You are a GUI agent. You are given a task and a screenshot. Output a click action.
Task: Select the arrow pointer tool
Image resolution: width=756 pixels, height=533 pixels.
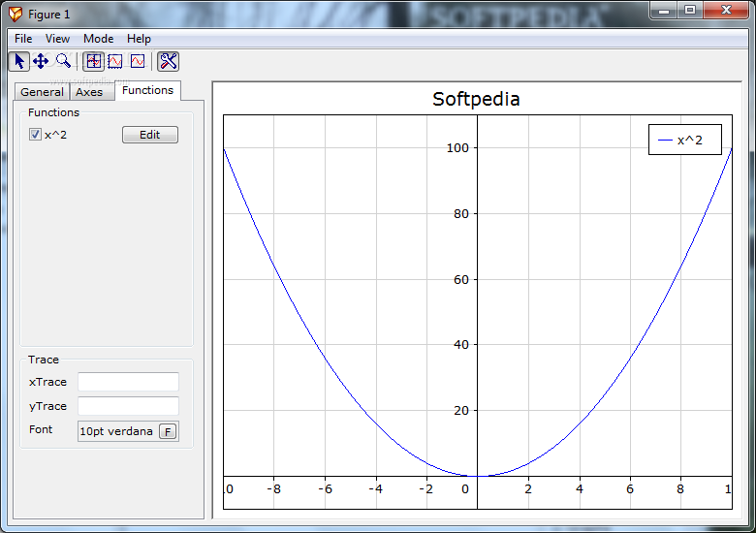pyautogui.click(x=19, y=61)
